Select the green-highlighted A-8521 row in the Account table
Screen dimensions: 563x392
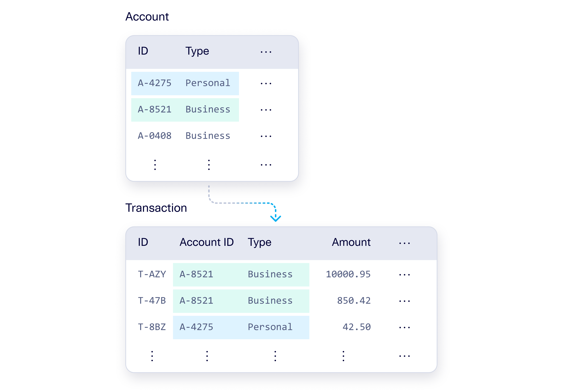(x=185, y=110)
